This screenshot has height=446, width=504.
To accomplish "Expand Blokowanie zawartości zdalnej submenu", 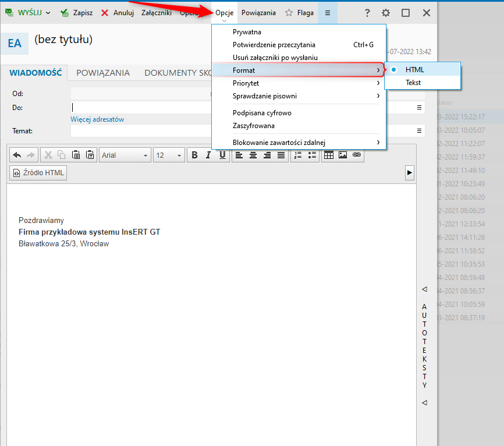I will (x=299, y=143).
